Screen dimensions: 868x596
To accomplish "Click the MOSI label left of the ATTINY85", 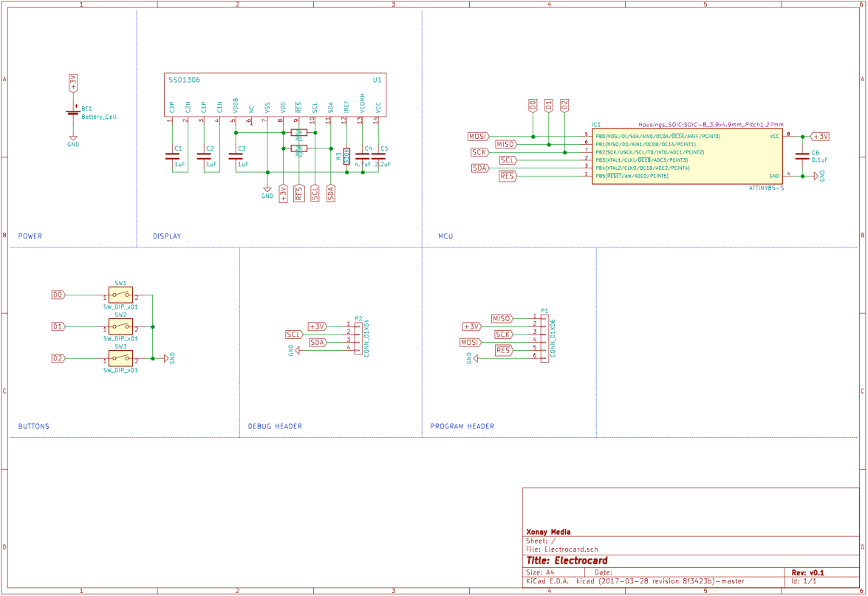I will tap(477, 137).
